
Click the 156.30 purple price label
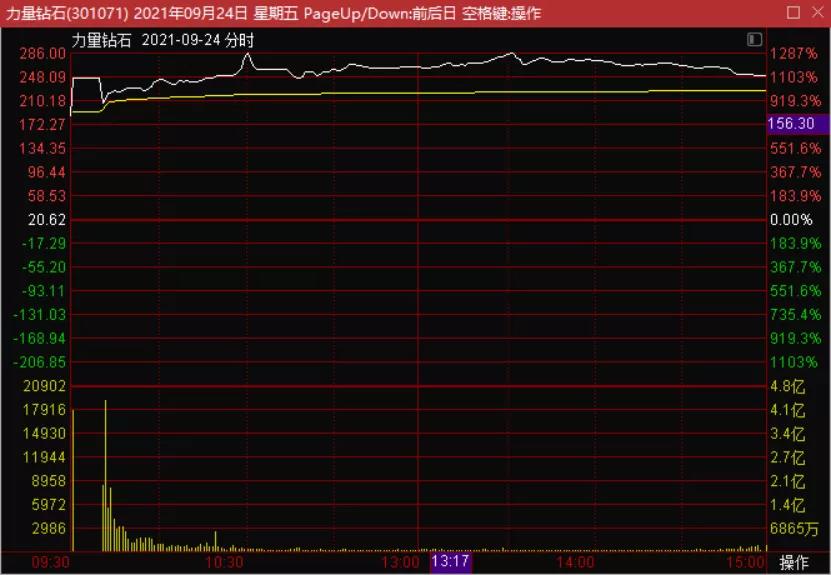790,124
